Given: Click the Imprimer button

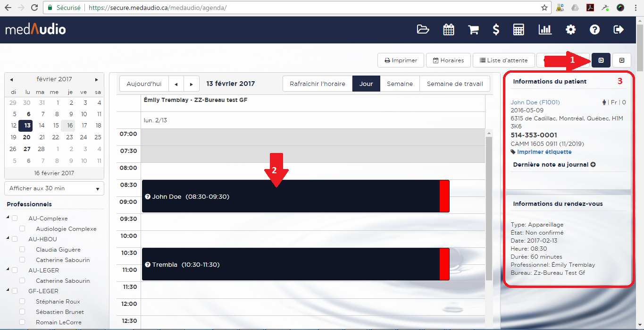Looking at the screenshot, I should (401, 60).
